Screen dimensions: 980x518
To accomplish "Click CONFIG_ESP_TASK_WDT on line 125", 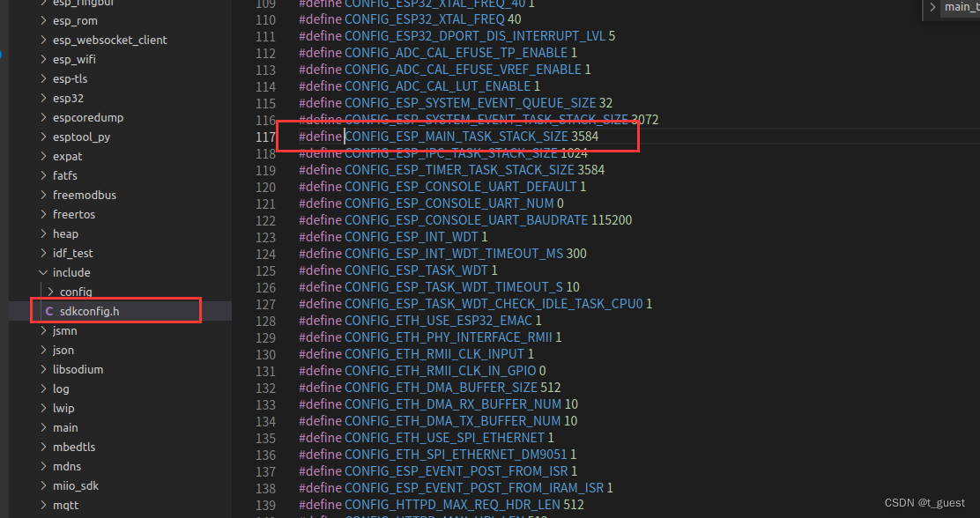I will click(x=416, y=270).
